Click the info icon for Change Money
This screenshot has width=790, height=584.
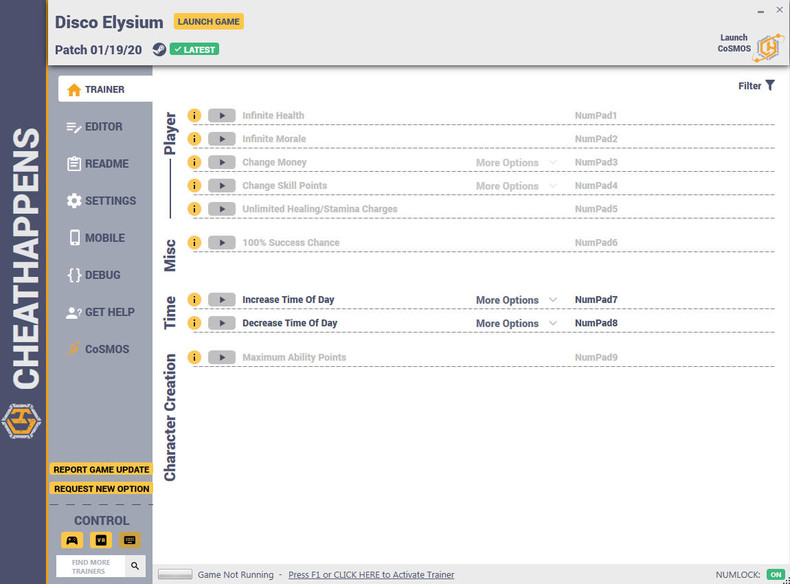coord(194,162)
